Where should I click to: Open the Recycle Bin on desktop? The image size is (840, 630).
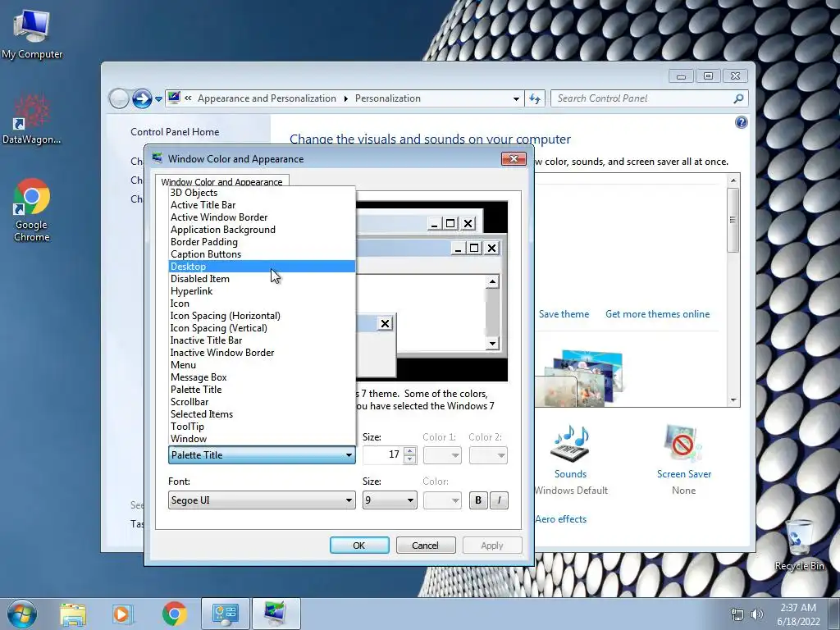tap(799, 545)
